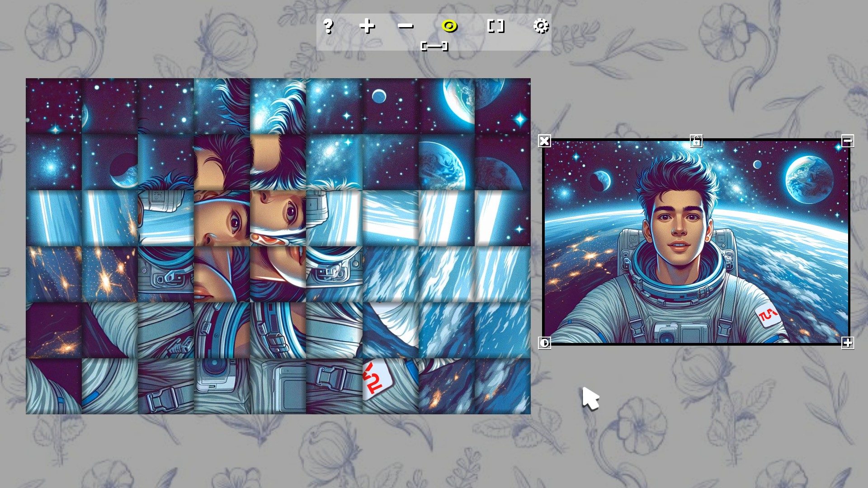The width and height of the screenshot is (868, 488).
Task: Enlarge the reference image with the corner plus
Action: tap(848, 343)
